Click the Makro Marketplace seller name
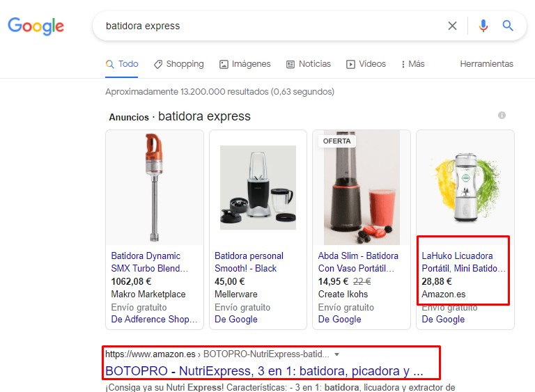 pyautogui.click(x=148, y=294)
